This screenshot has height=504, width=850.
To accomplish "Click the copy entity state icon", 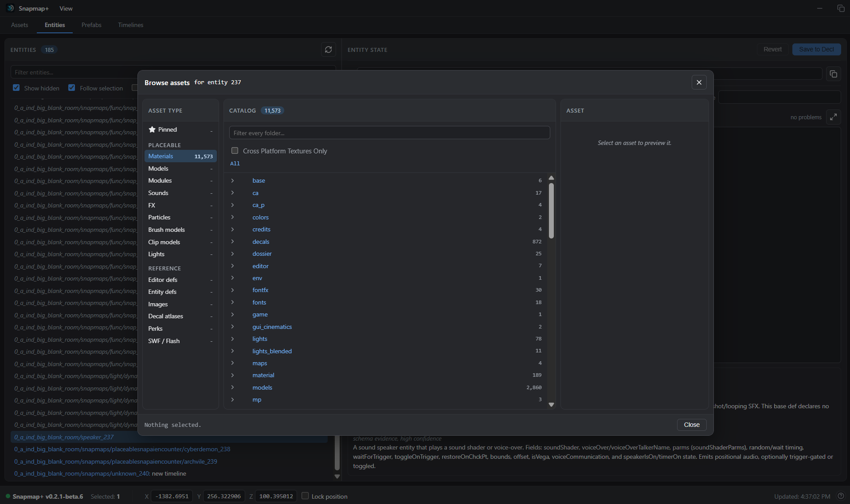I will (x=833, y=74).
